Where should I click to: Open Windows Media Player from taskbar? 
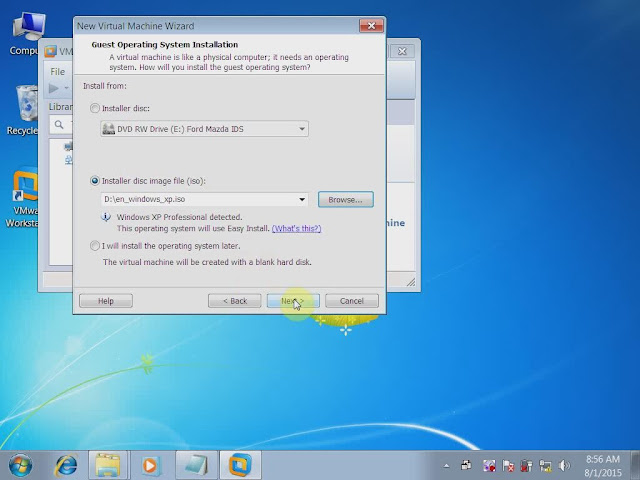pyautogui.click(x=151, y=465)
